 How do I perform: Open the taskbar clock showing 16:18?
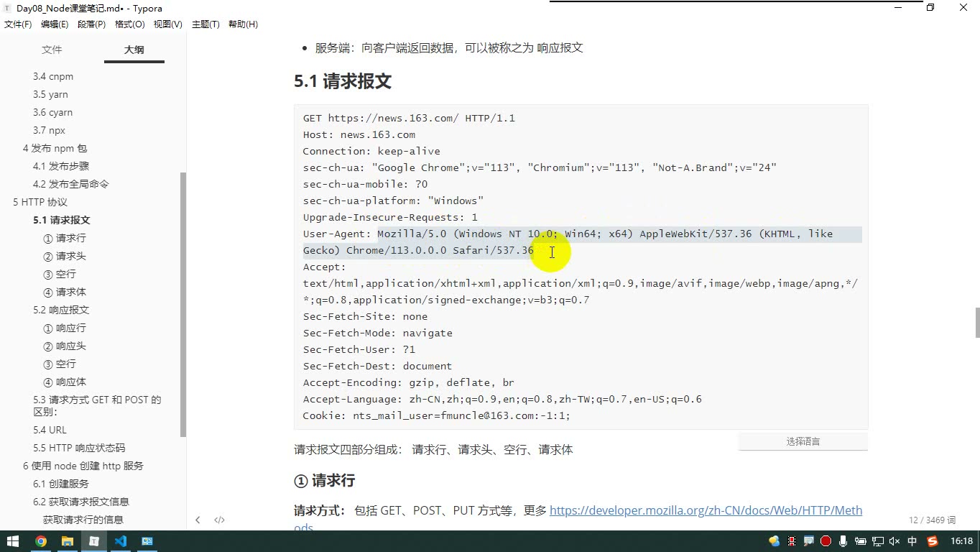[961, 541]
